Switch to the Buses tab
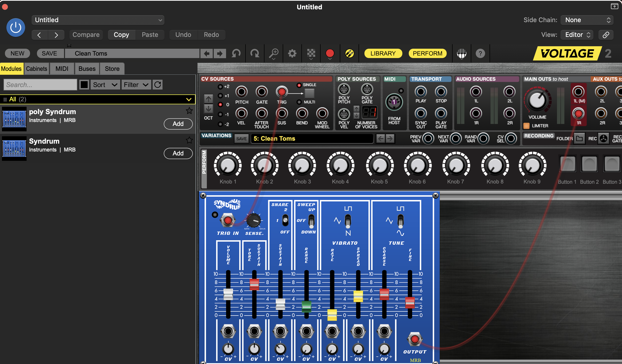 tap(87, 69)
